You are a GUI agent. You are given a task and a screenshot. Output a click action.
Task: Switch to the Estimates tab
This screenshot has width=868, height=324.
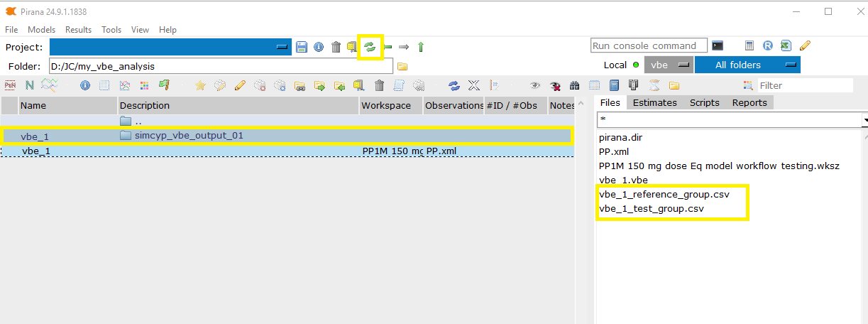654,102
